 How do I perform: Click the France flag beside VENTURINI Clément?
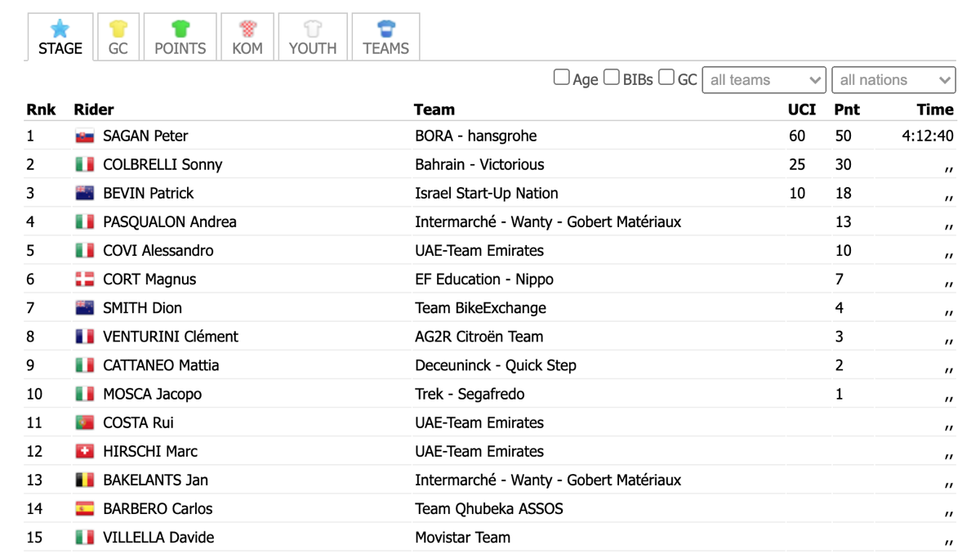pyautogui.click(x=85, y=337)
